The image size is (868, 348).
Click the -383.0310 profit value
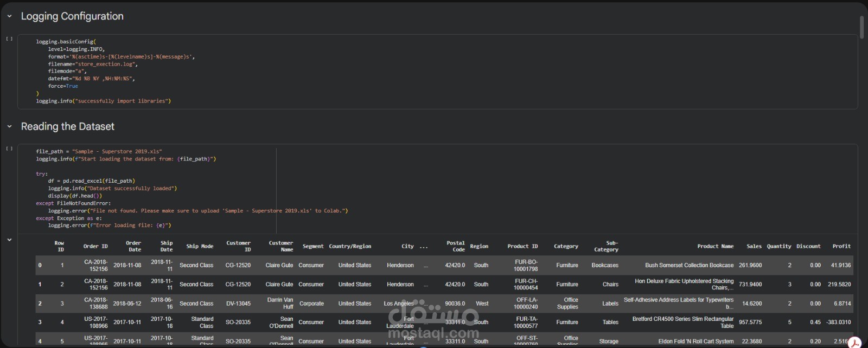[x=839, y=322]
